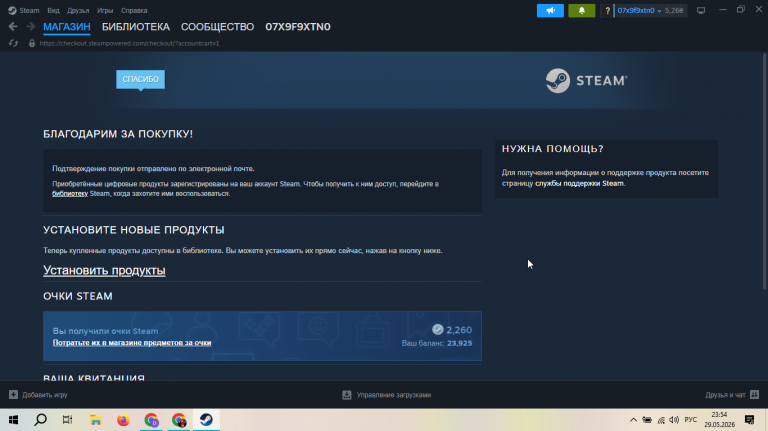This screenshot has height=431, width=768.
Task: Switch to the БИБЛИОТЕКА tab
Action: 136,27
